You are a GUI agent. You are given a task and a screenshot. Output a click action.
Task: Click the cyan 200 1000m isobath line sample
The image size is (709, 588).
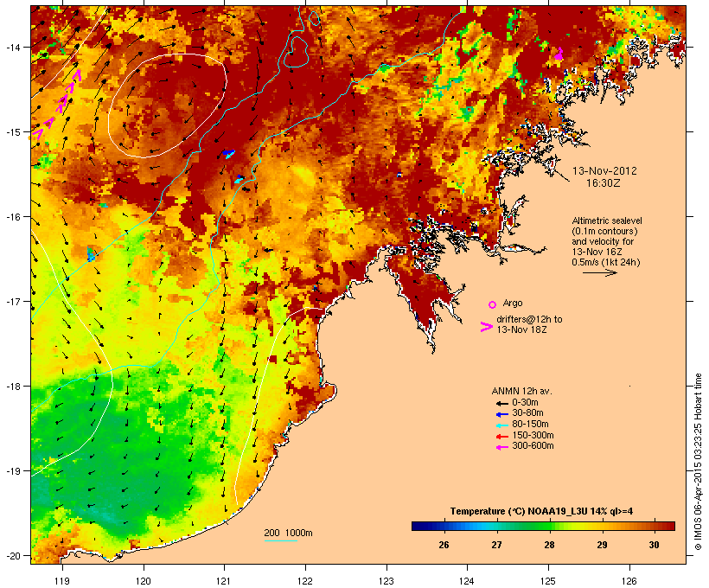tap(280, 541)
